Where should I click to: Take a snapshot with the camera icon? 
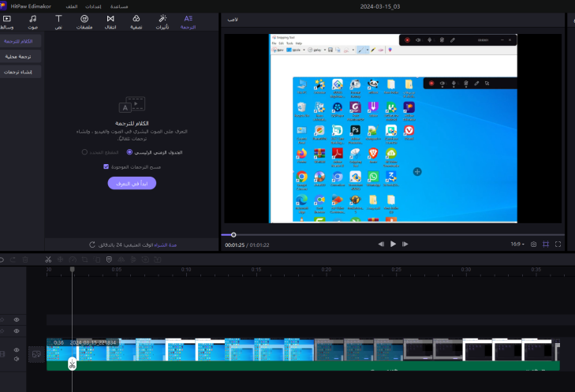(533, 245)
